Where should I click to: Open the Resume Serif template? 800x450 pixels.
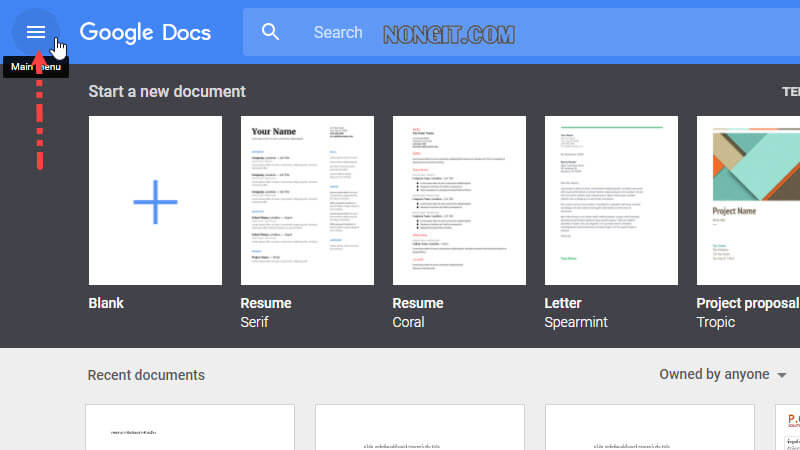tap(307, 201)
